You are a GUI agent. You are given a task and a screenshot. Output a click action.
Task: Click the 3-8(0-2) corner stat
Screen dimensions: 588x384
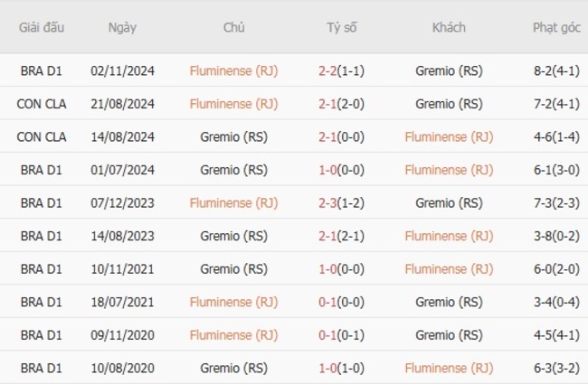point(556,237)
